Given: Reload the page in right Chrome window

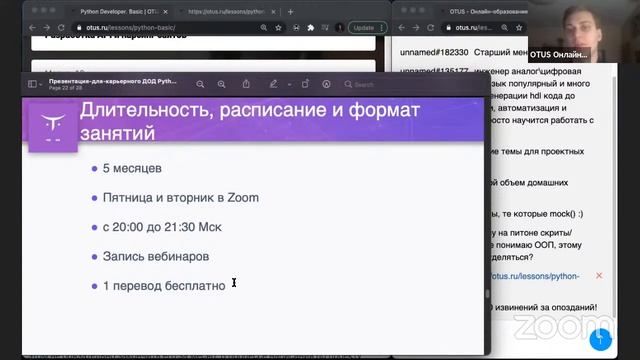Looking at the screenshot, I should point(431,27).
